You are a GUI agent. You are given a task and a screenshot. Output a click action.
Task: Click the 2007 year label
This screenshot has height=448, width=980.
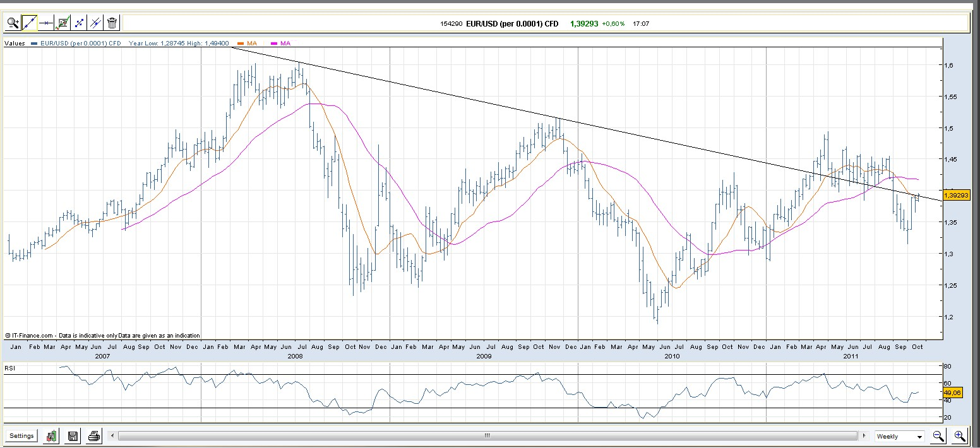[x=102, y=357]
